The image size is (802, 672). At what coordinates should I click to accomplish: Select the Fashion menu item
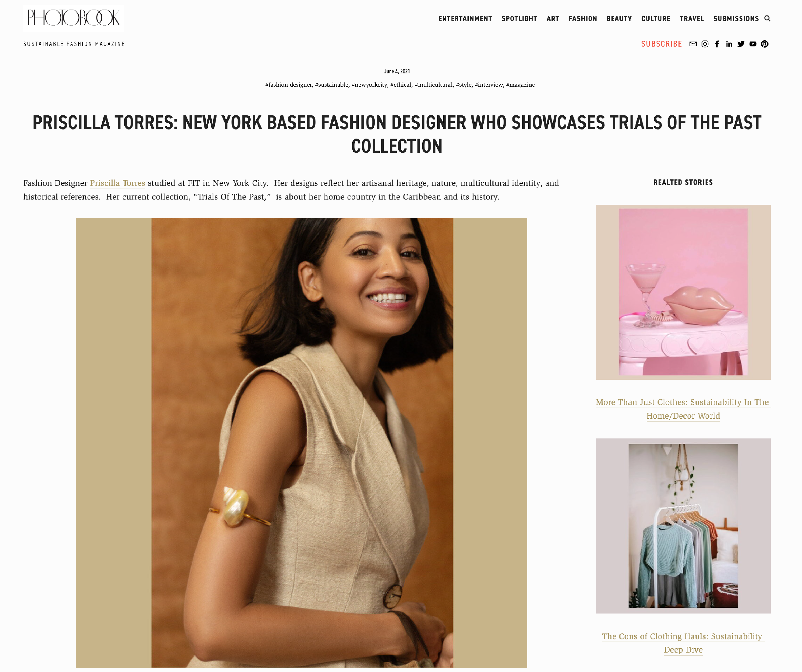(x=582, y=19)
